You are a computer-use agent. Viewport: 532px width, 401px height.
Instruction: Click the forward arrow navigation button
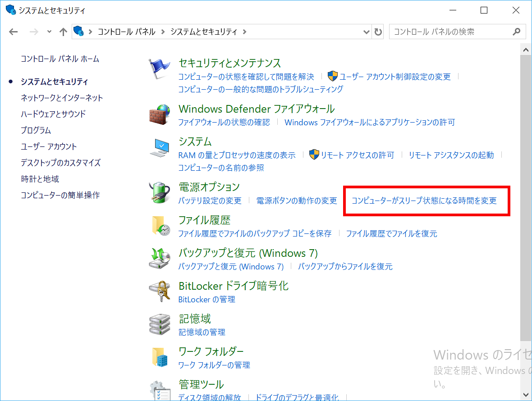(x=34, y=32)
